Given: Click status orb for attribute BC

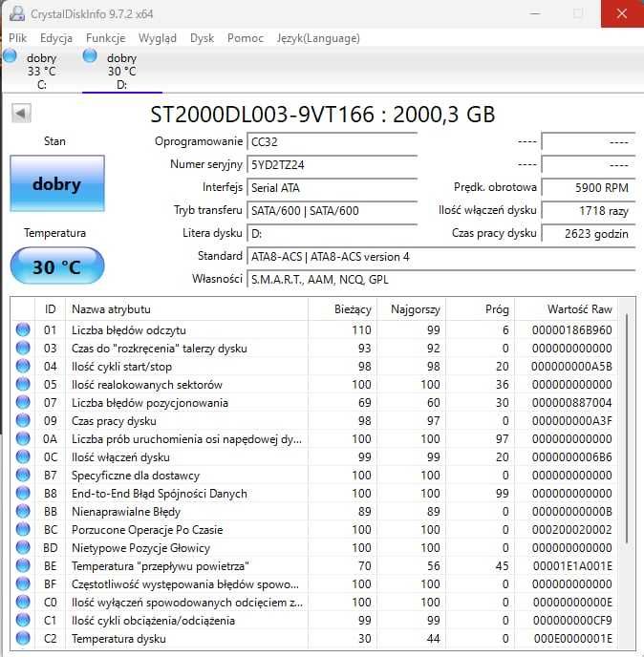Looking at the screenshot, I should 23,530.
